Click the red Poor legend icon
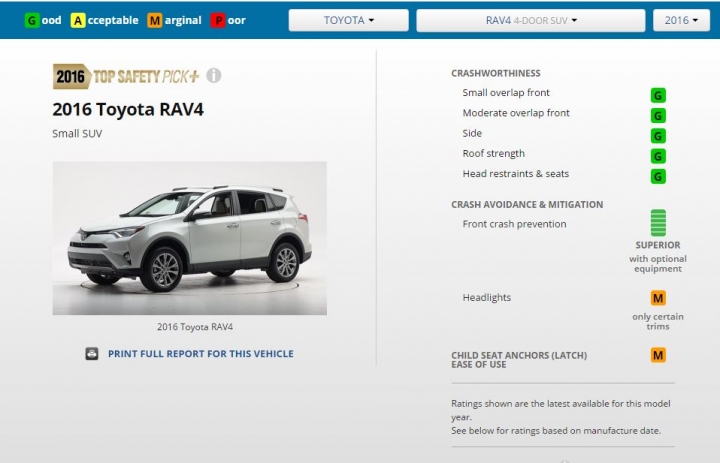Image resolution: width=720 pixels, height=463 pixels. coord(218,21)
